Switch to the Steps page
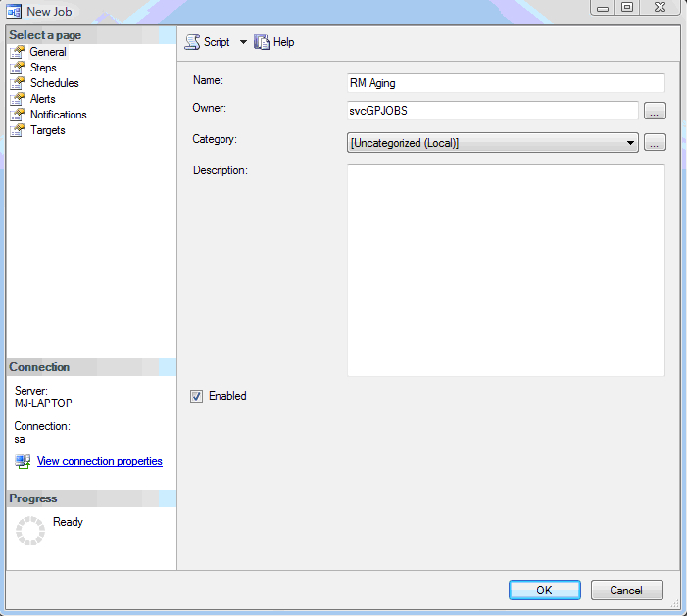Screen dimensions: 687x616 pyautogui.click(x=43, y=68)
